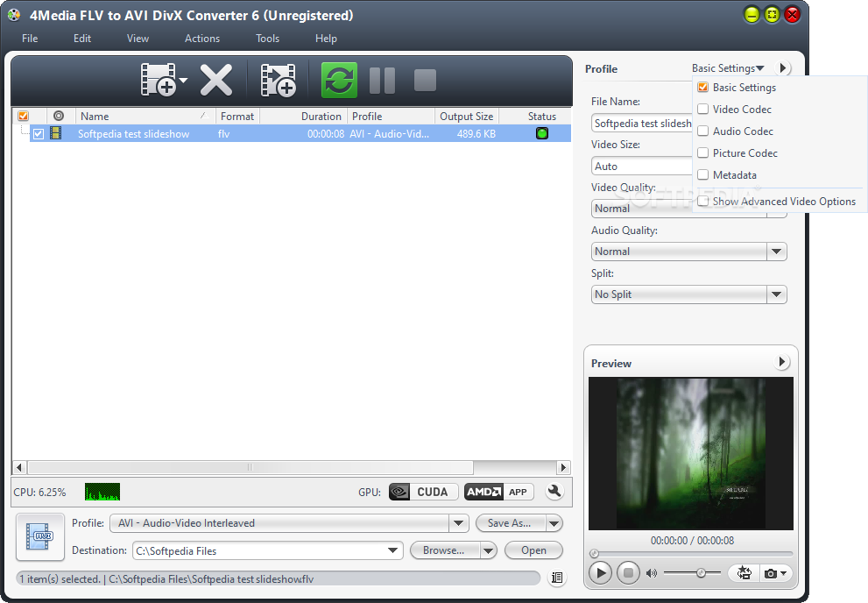Click the Stop conversion toolbar icon
868x603 pixels.
(425, 80)
